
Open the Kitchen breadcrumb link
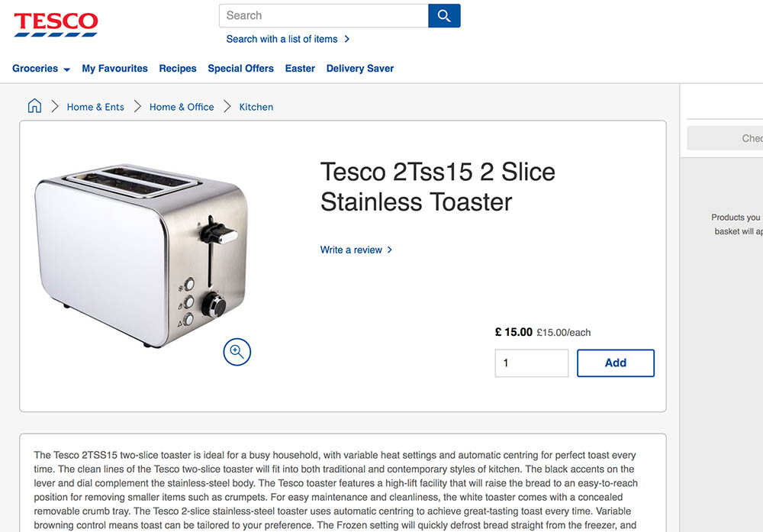coord(256,107)
